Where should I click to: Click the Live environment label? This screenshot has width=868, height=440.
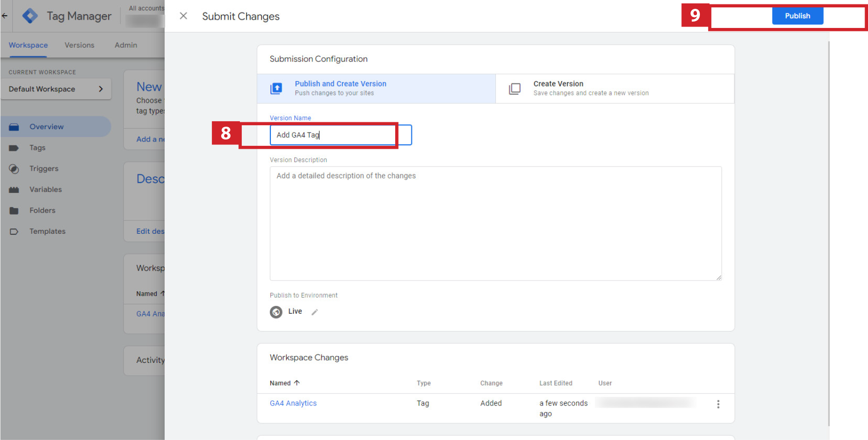click(x=295, y=311)
